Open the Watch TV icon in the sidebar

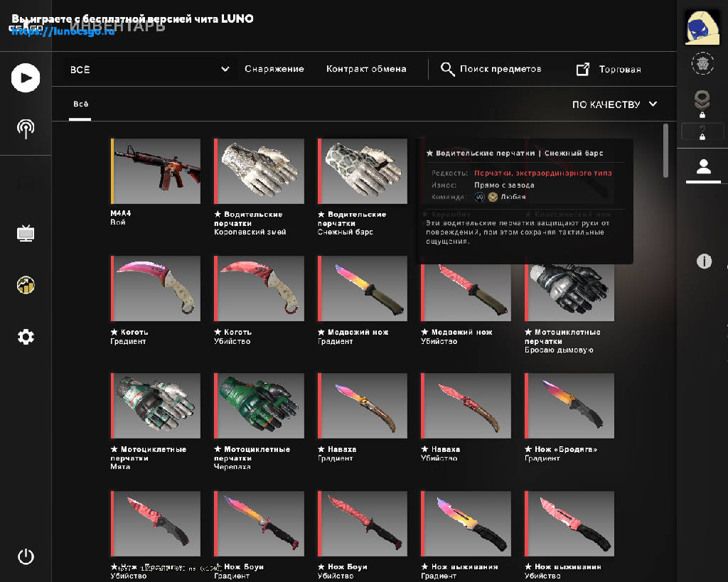[x=26, y=232]
